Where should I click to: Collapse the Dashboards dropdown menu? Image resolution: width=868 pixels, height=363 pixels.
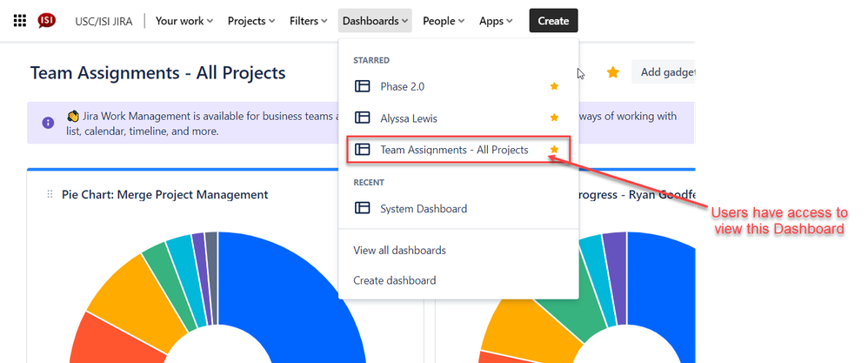pyautogui.click(x=375, y=21)
